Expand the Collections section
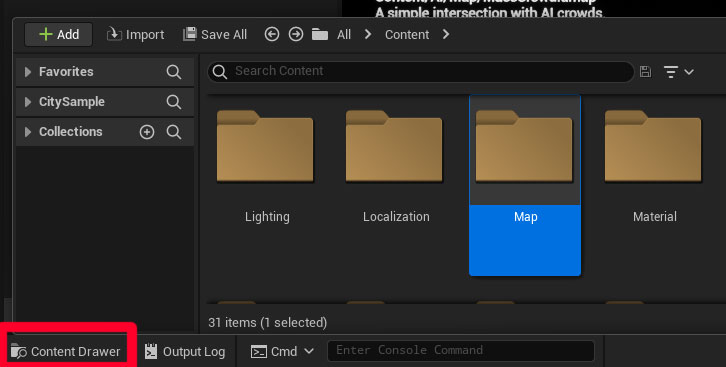This screenshot has width=726, height=367. coord(28,132)
